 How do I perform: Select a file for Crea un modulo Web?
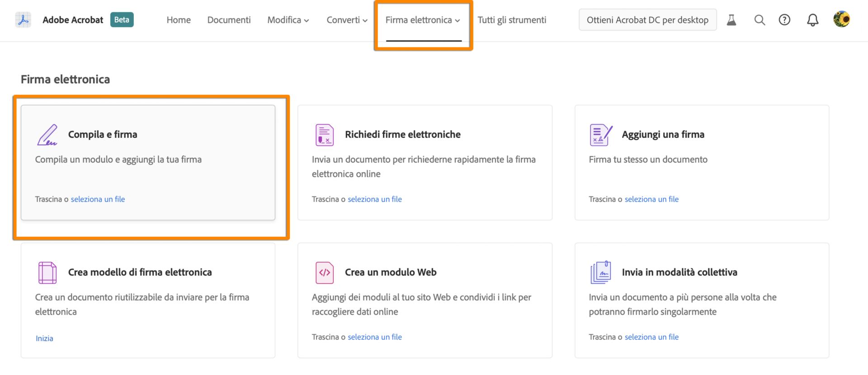point(375,337)
